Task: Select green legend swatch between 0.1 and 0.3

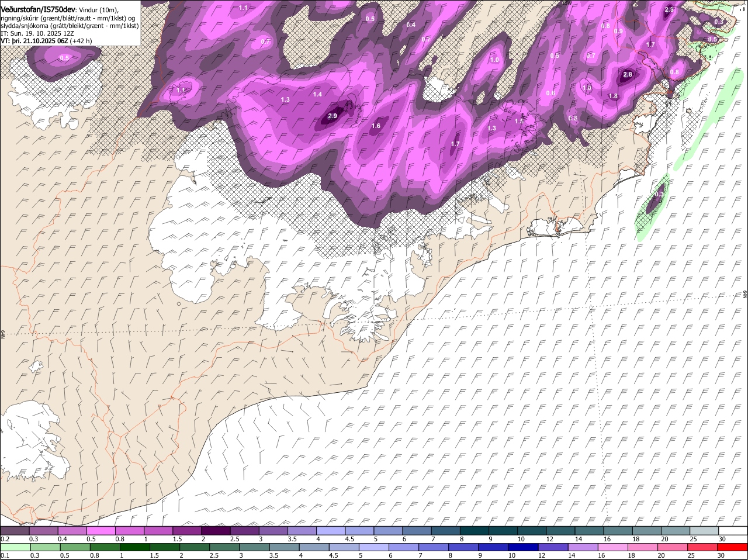Action: (x=15, y=547)
